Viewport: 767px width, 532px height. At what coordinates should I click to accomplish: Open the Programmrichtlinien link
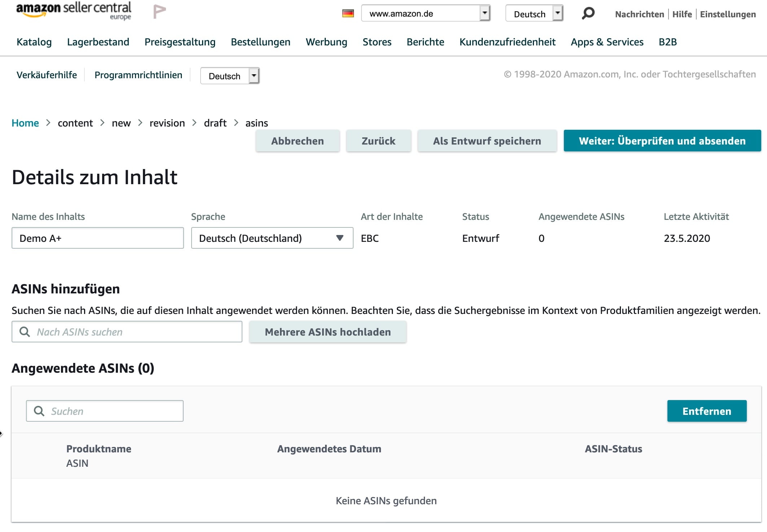(x=139, y=75)
